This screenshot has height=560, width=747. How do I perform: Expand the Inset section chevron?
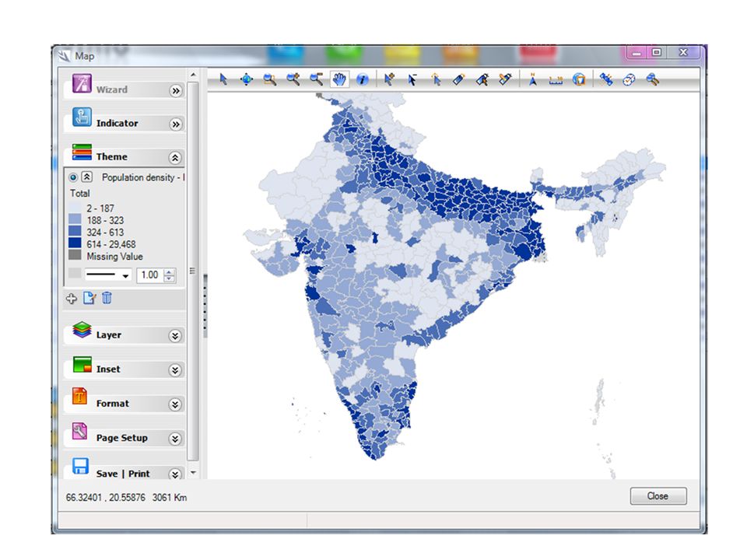pyautogui.click(x=175, y=370)
